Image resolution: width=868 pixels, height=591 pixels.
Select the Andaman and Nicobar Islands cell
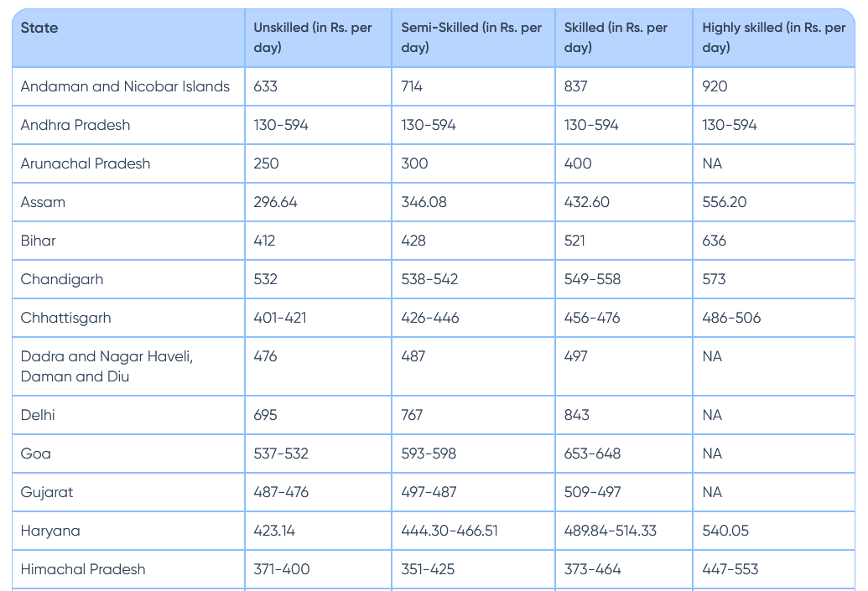tap(125, 86)
